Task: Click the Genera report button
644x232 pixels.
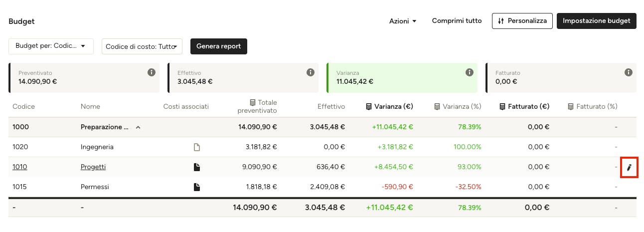Action: (x=219, y=46)
